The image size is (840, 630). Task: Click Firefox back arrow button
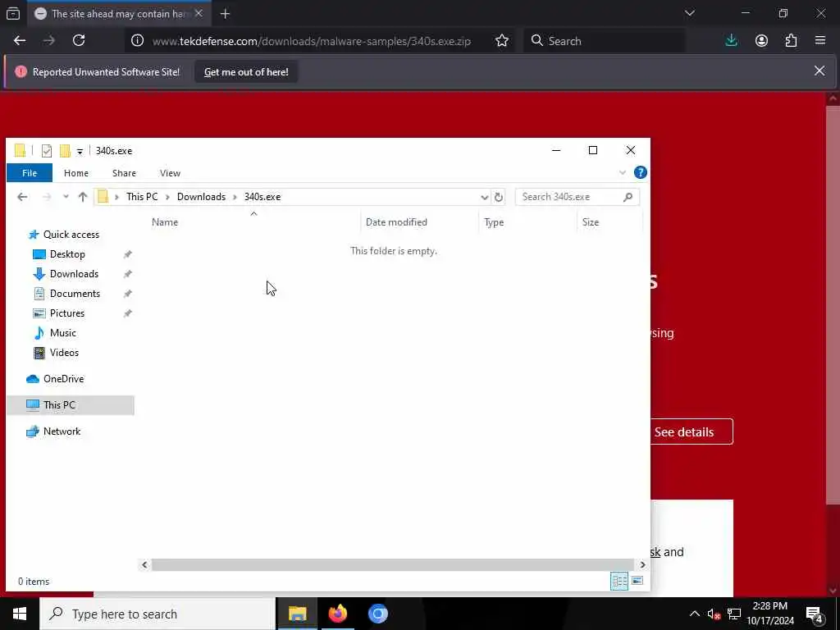click(20, 41)
